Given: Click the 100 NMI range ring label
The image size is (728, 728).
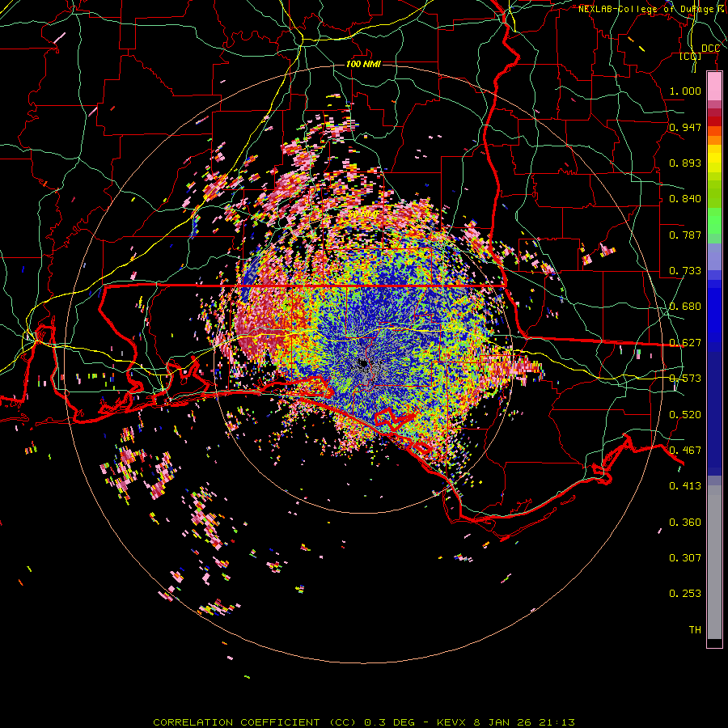Looking at the screenshot, I should pos(363,64).
